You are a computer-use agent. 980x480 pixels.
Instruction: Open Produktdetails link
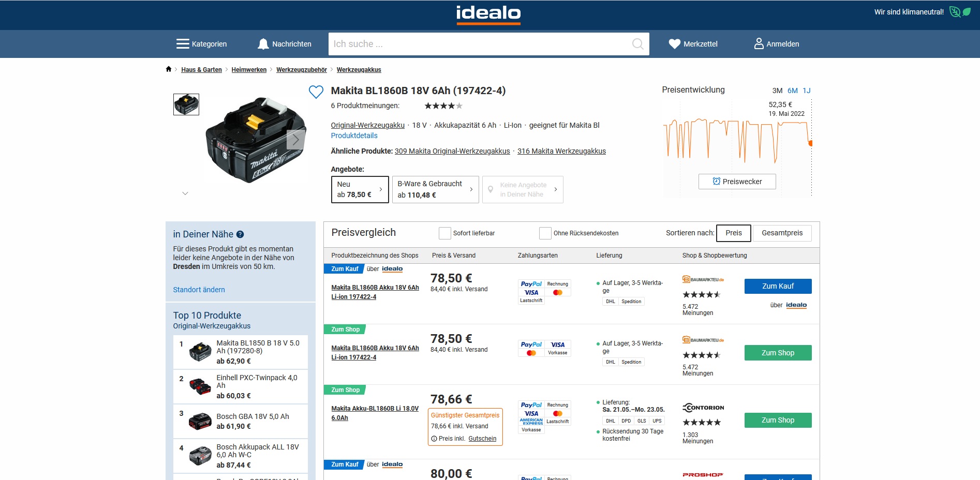click(x=354, y=136)
